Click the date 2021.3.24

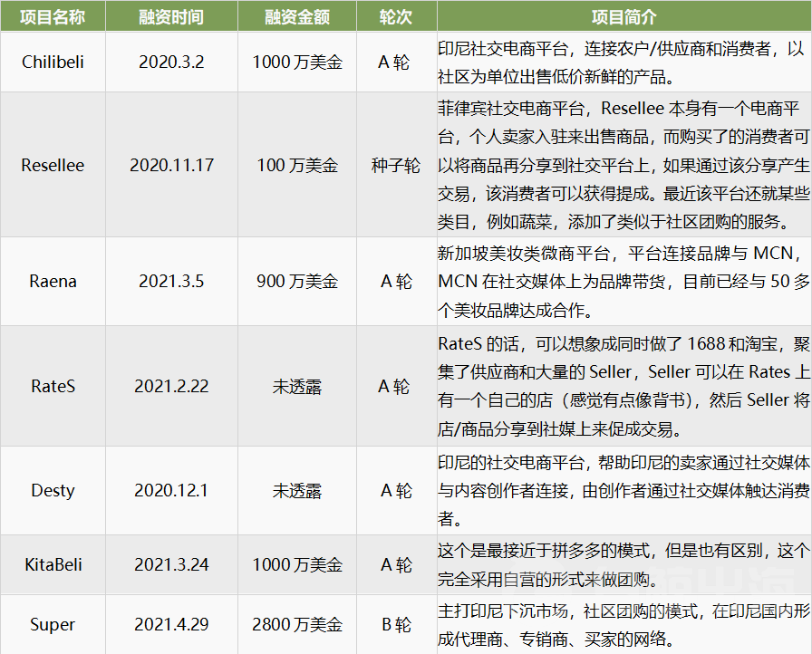point(171,564)
